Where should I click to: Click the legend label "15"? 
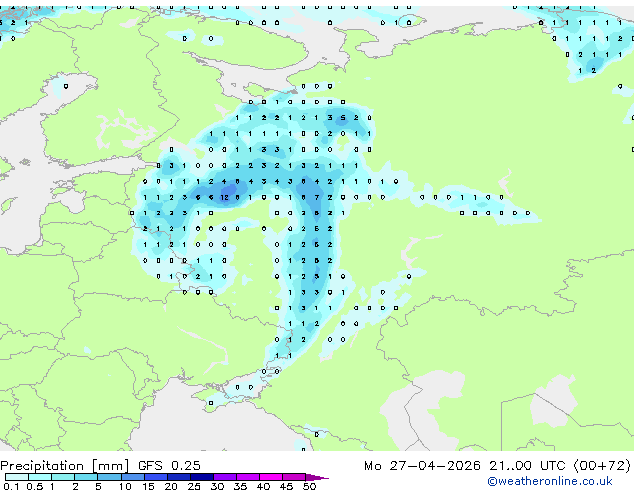148,486
